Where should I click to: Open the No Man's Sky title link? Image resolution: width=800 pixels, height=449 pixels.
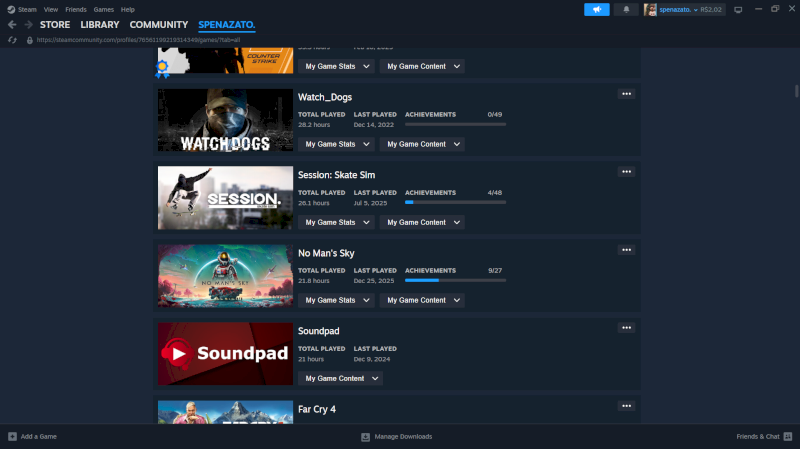coord(326,253)
